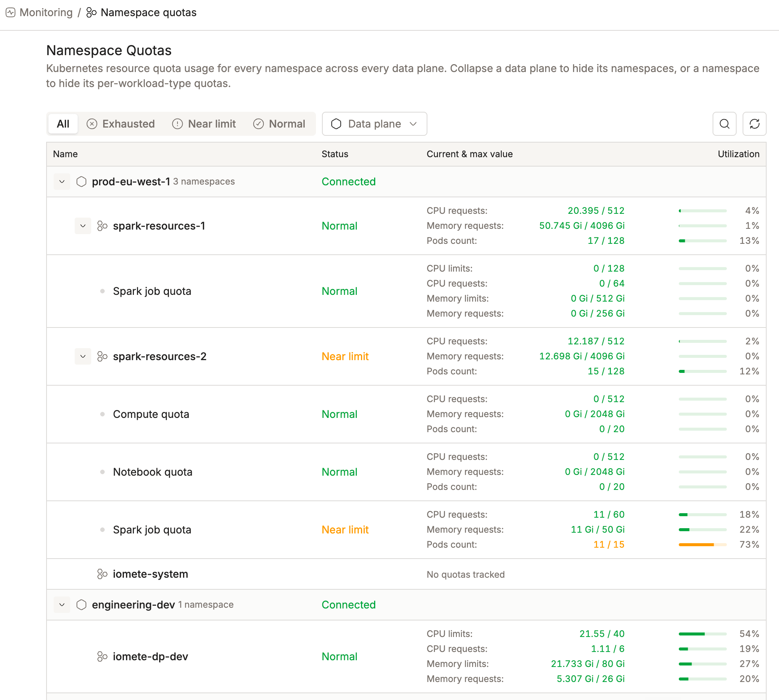
Task: Click the Name column header
Action: pos(65,154)
